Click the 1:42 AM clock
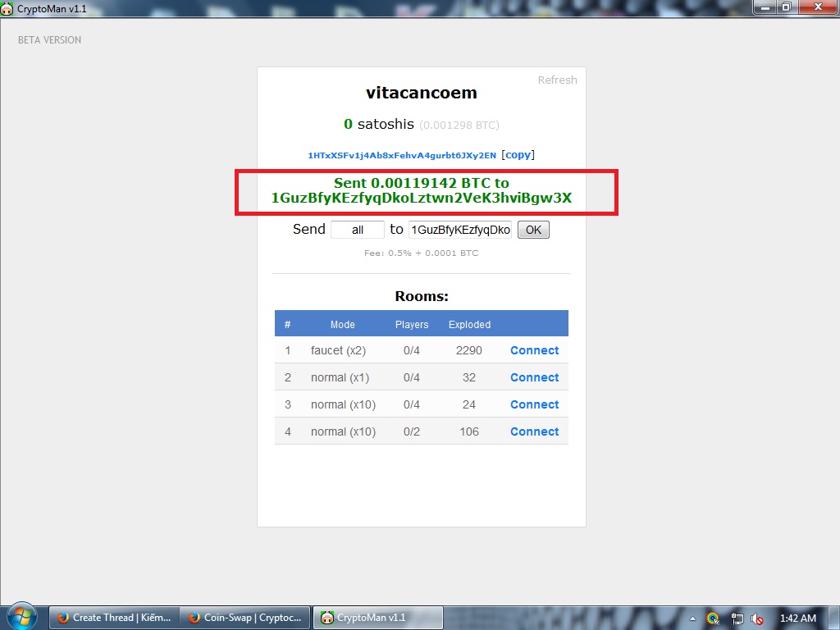 pos(797,619)
